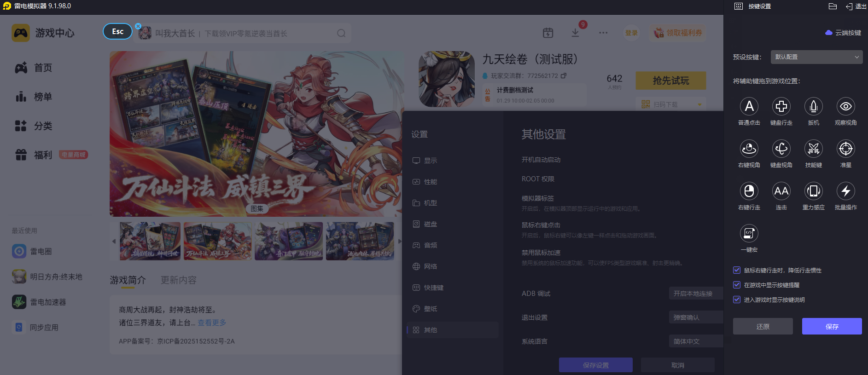Viewport: 868px width, 375px height.
Task: Select the 准星 crosshair icon
Action: click(846, 149)
